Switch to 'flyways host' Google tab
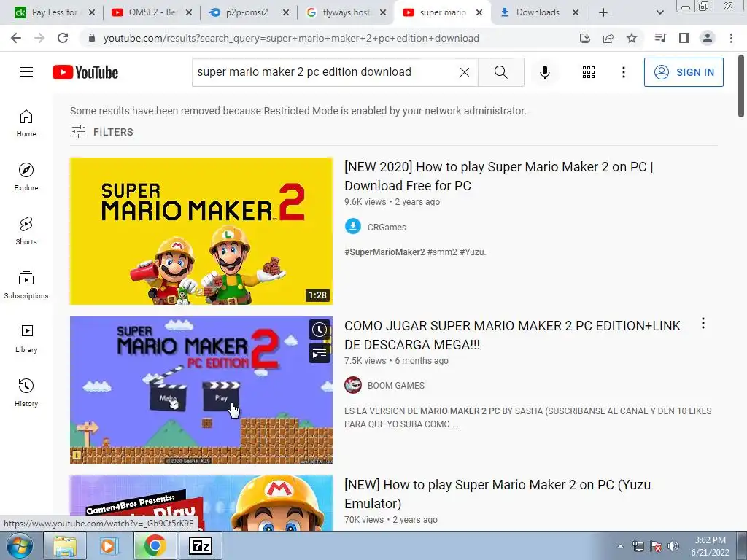 [345, 12]
